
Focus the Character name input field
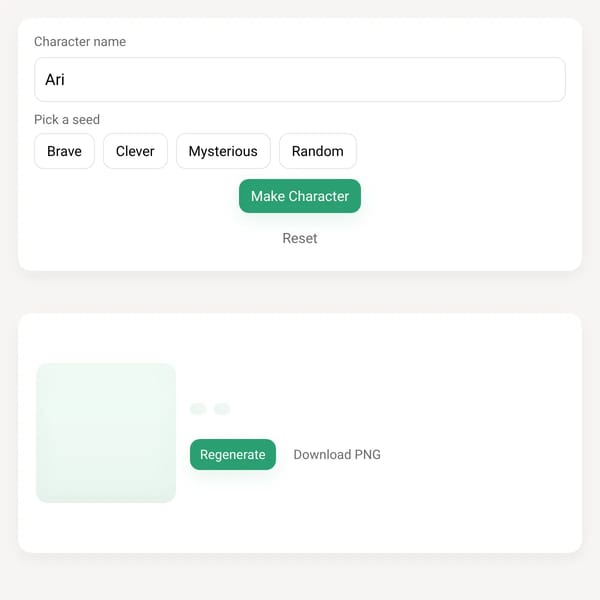300,79
